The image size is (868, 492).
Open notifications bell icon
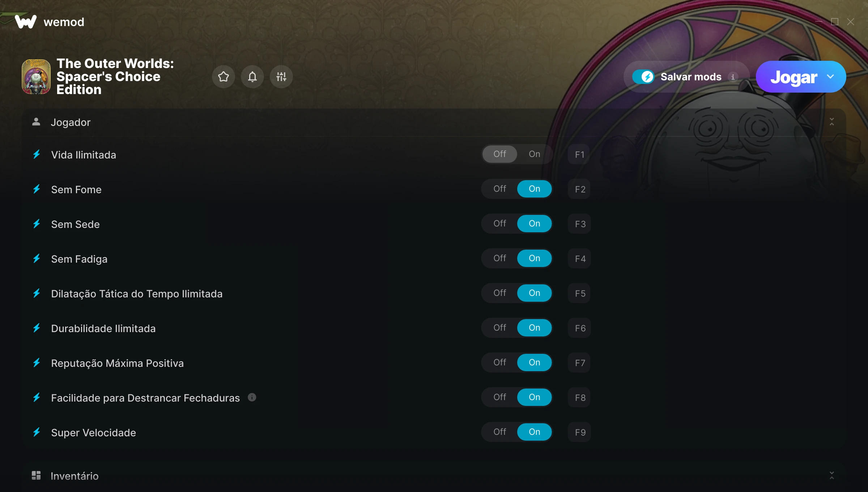pyautogui.click(x=252, y=77)
